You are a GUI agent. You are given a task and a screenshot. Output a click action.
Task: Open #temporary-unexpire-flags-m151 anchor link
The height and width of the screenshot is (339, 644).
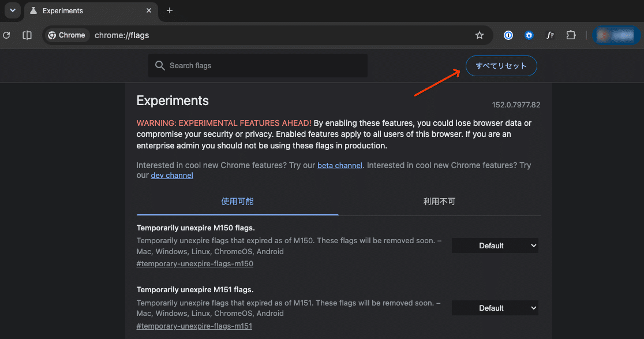click(x=194, y=326)
